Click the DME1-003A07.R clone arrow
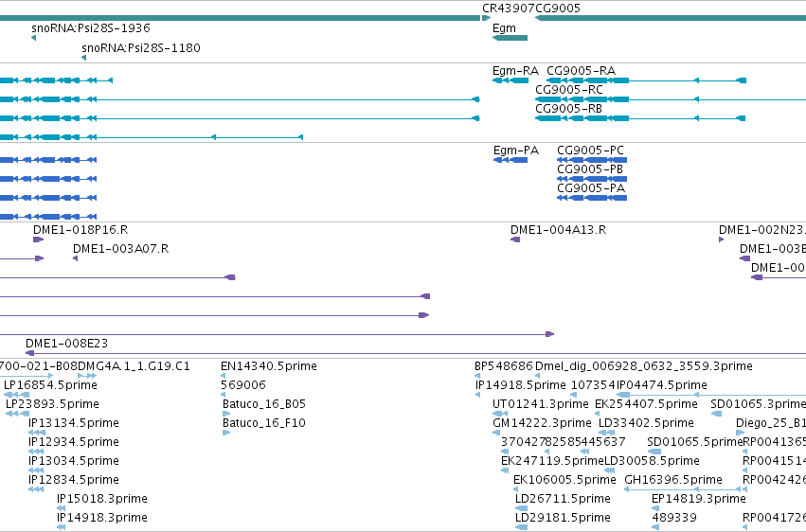This screenshot has width=806, height=532. (76, 258)
